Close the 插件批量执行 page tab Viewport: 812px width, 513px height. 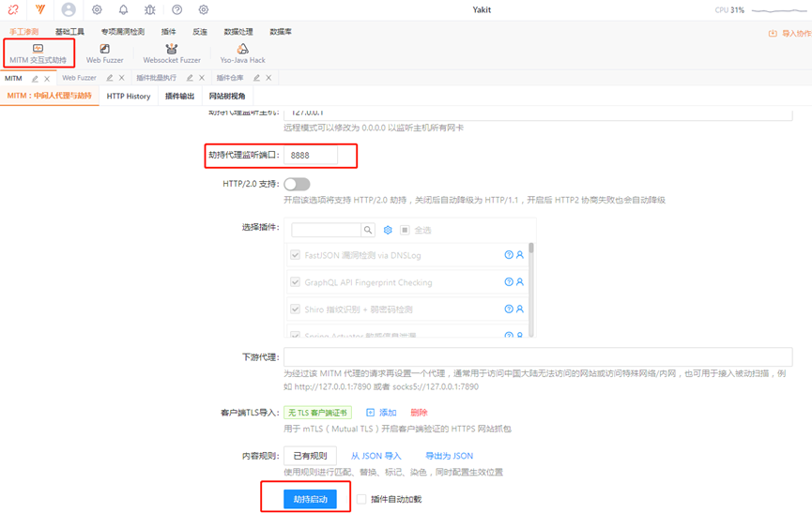click(x=202, y=78)
